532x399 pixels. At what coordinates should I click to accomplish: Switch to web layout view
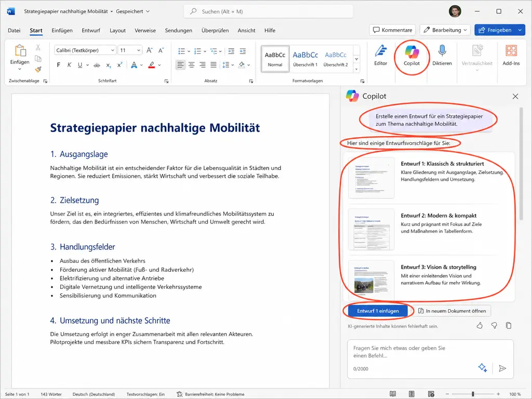pos(431,394)
